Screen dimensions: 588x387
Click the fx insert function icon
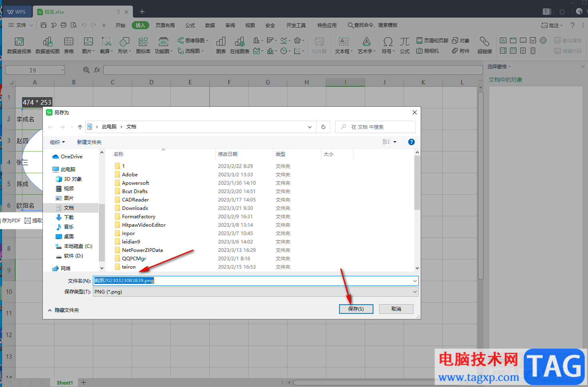point(97,70)
